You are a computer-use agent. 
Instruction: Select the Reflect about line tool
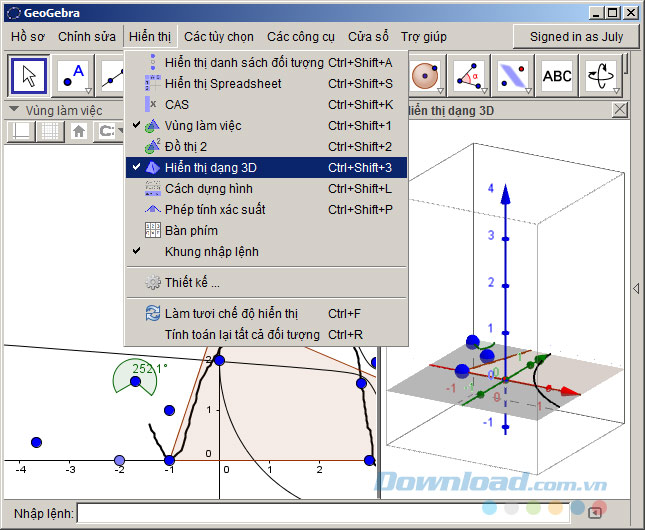point(513,75)
